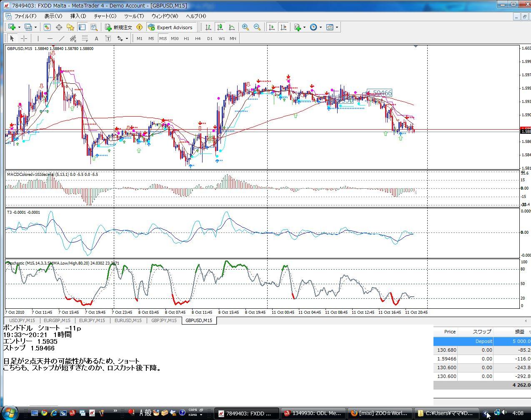Select the vertical line drawing tool
Screen dimensions: 531x420
click(38, 38)
